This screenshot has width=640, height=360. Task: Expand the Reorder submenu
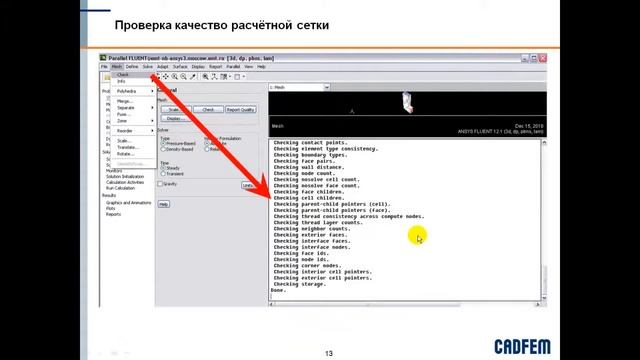click(133, 131)
